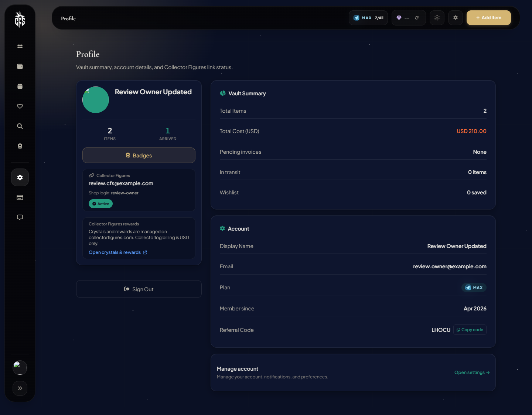532x415 pixels.
Task: Open the chat bubble icon in sidebar
Action: coord(20,217)
